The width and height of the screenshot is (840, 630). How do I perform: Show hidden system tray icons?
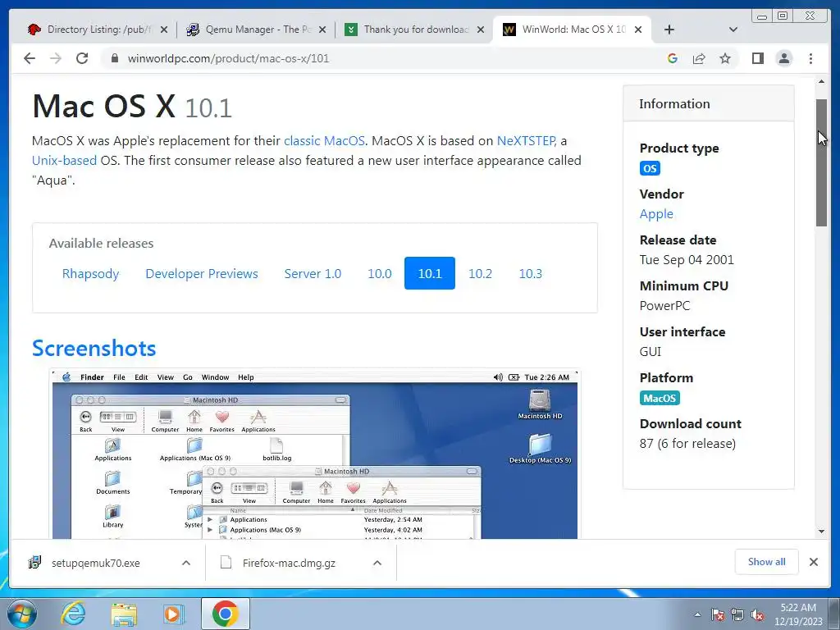pyautogui.click(x=697, y=614)
